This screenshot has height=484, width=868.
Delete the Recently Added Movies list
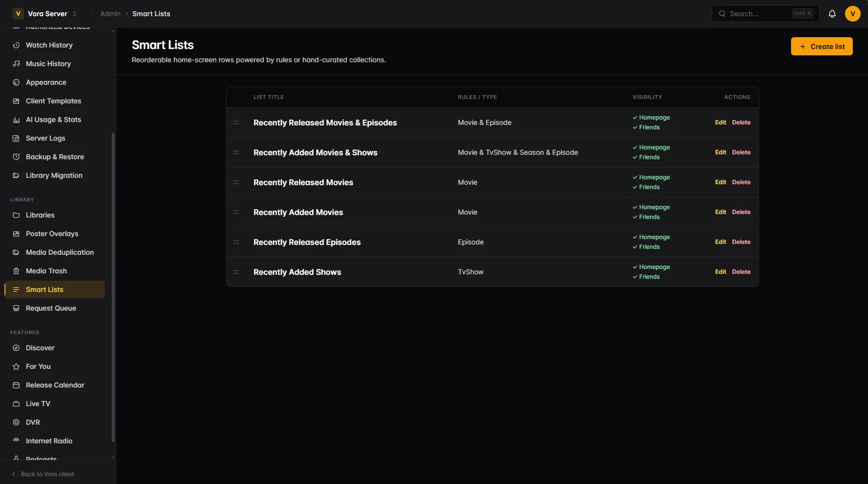coord(741,212)
